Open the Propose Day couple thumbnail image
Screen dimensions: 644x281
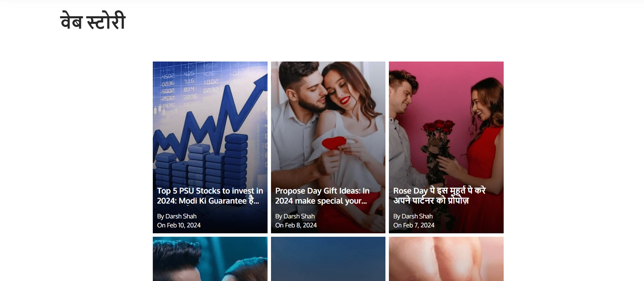pyautogui.click(x=328, y=147)
